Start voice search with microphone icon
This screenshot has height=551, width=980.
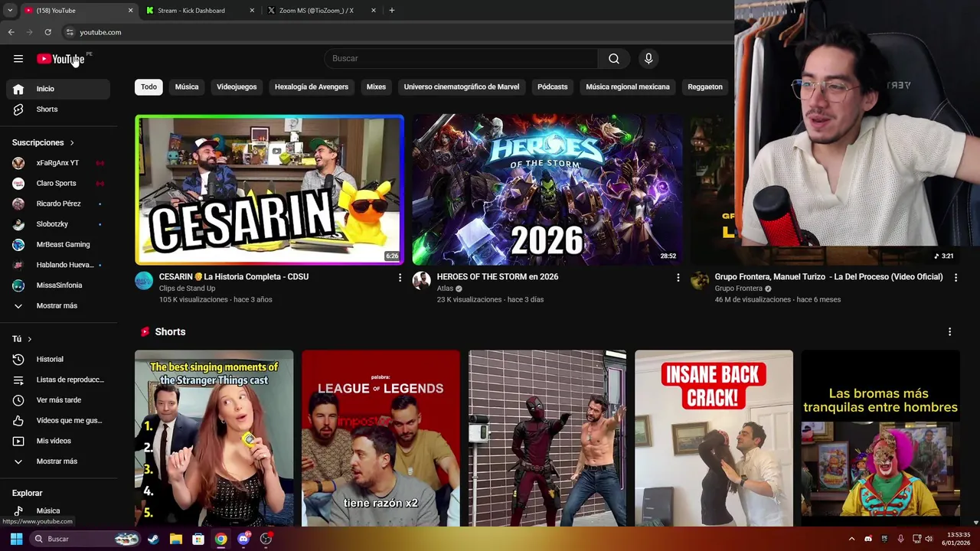pos(648,59)
